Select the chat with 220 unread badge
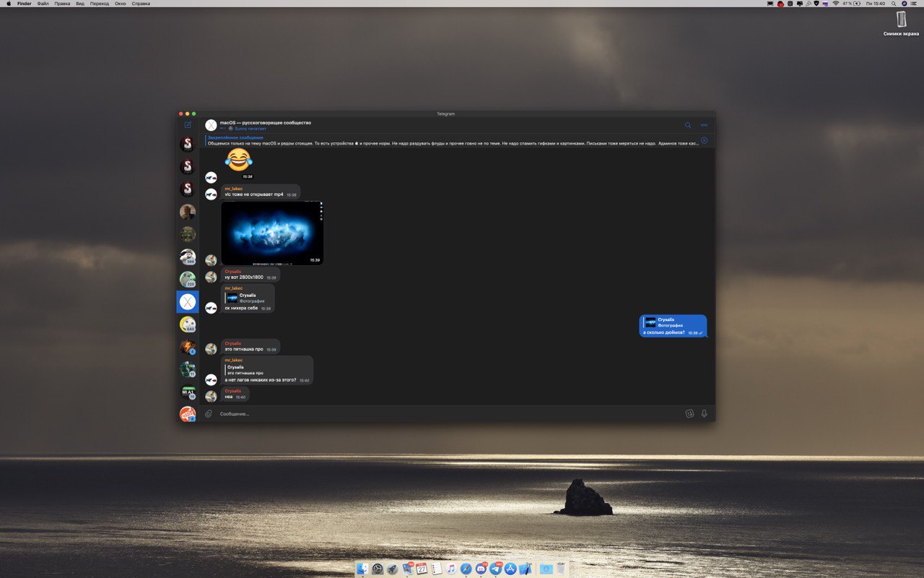 coord(188,279)
